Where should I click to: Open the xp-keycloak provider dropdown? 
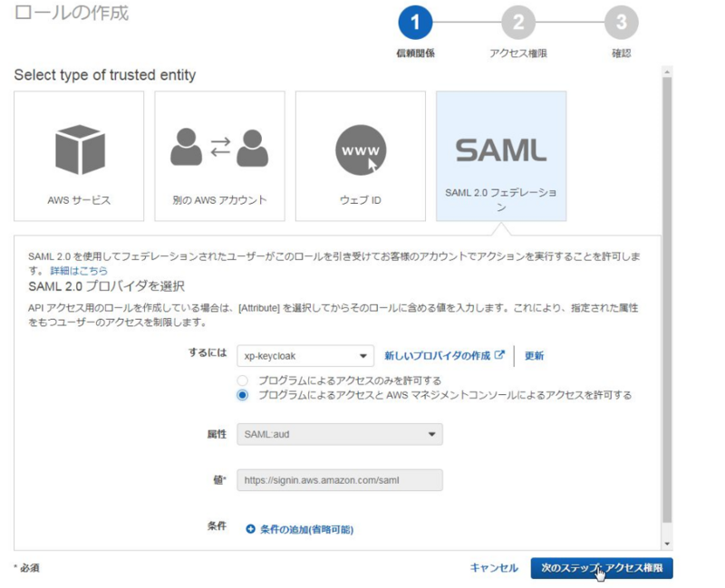[x=305, y=356]
